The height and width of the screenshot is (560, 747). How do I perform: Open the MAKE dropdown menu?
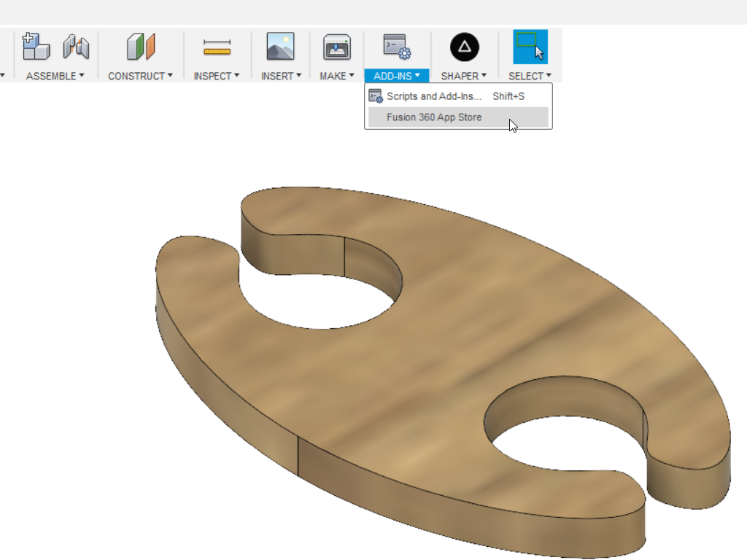point(337,76)
